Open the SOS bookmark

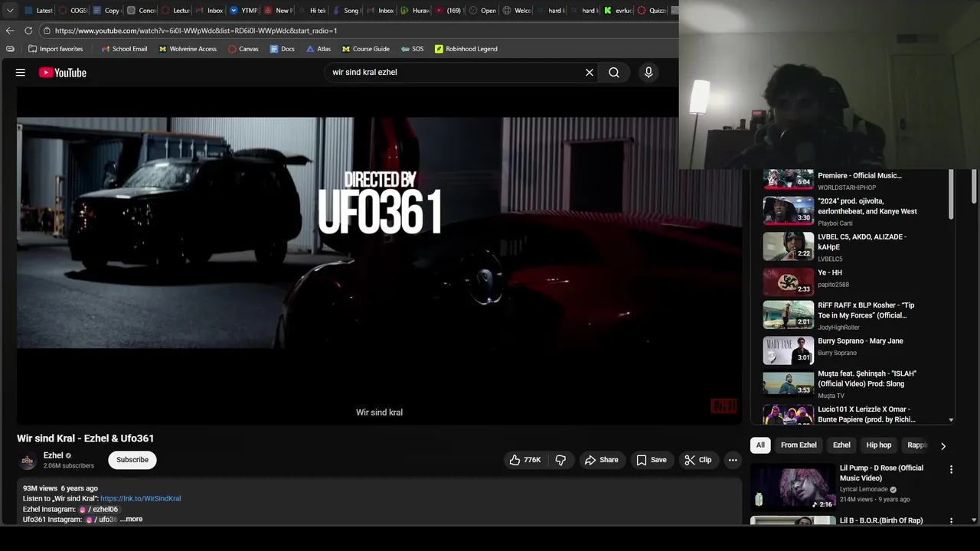tap(412, 49)
